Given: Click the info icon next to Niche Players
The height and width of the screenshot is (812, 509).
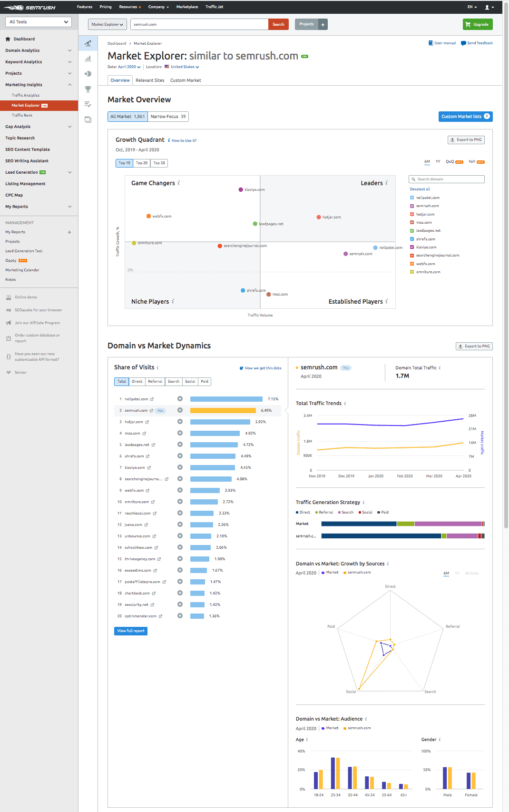Looking at the screenshot, I should coord(173,301).
